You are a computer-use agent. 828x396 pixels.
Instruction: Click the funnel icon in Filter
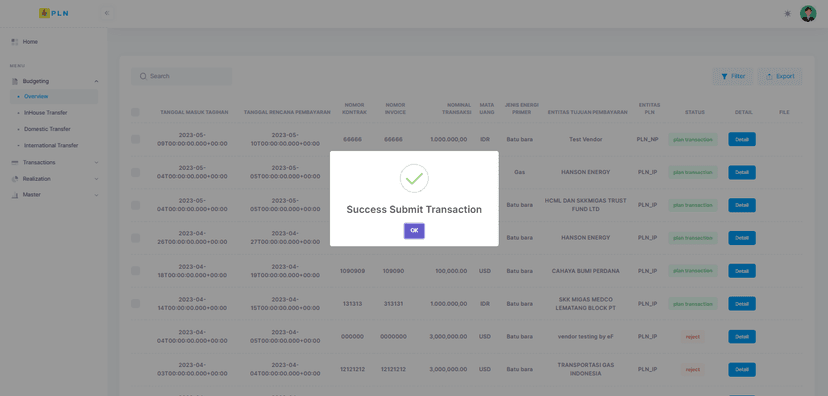point(724,77)
